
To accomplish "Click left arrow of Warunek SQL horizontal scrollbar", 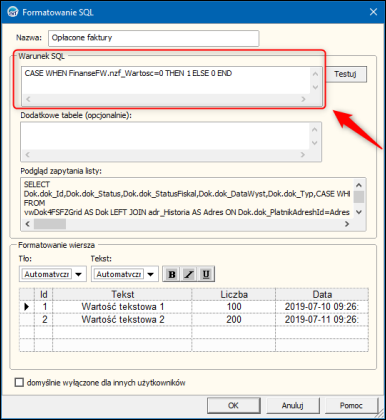I will 28,99.
